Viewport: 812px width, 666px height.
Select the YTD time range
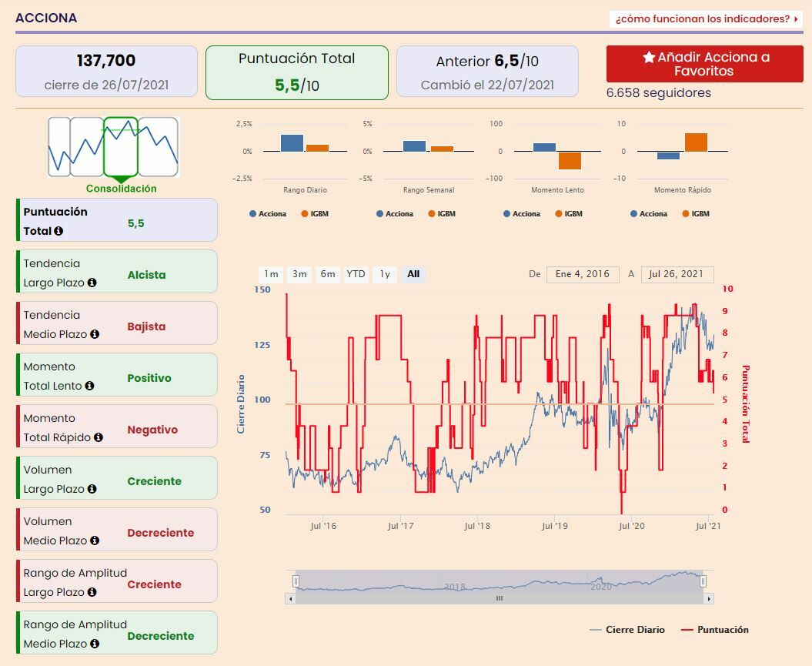click(x=356, y=274)
